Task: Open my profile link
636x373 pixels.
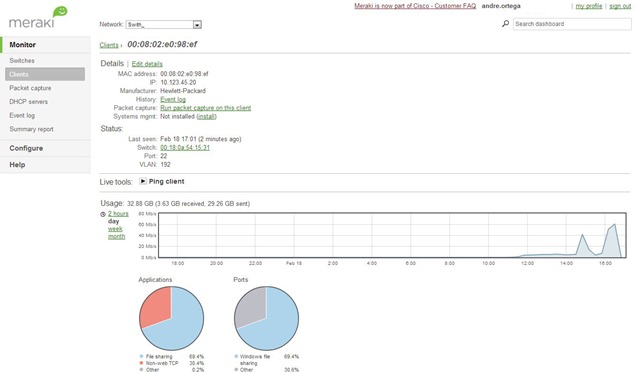Action: tap(589, 6)
